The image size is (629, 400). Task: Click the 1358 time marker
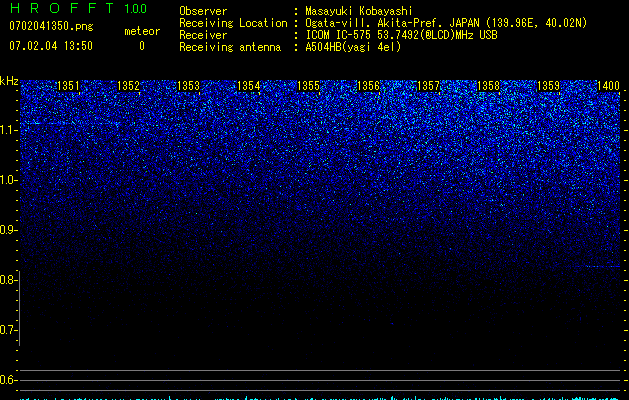coord(489,86)
